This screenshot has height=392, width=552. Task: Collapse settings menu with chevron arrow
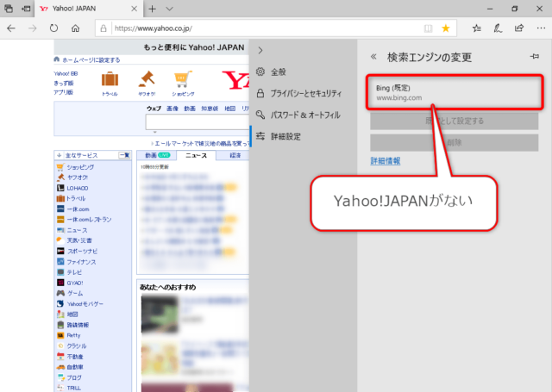click(260, 50)
